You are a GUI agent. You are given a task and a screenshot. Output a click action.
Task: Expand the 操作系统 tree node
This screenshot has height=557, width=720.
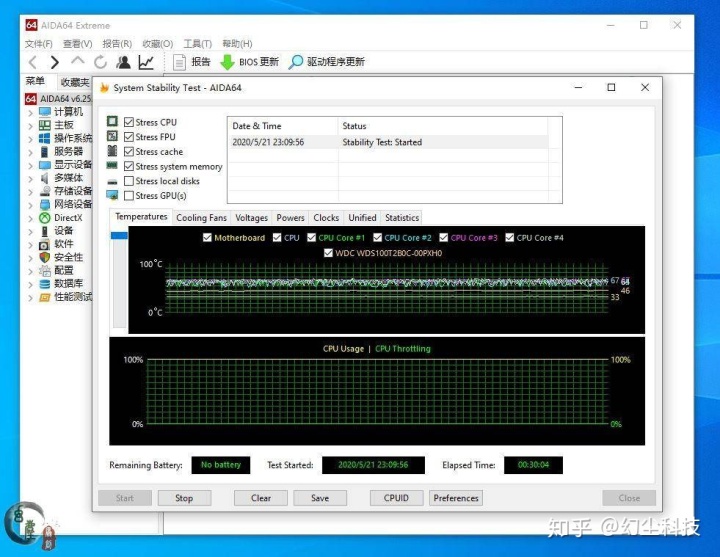click(x=31, y=139)
